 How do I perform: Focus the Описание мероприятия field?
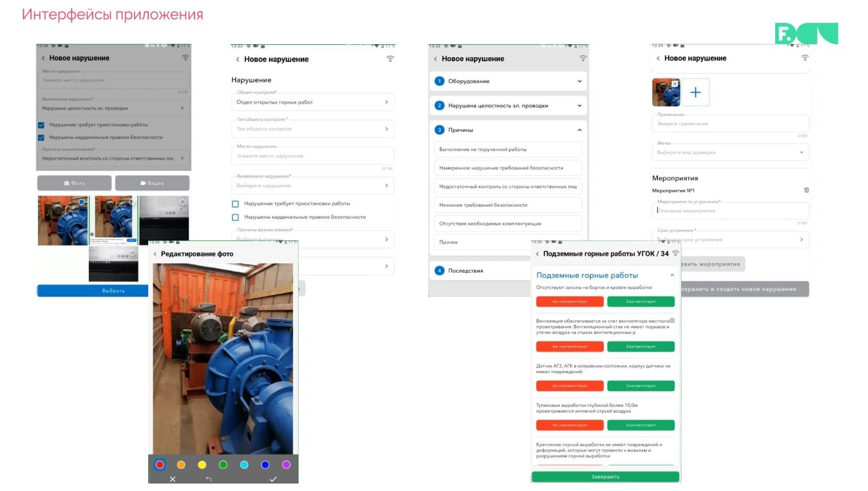(730, 211)
